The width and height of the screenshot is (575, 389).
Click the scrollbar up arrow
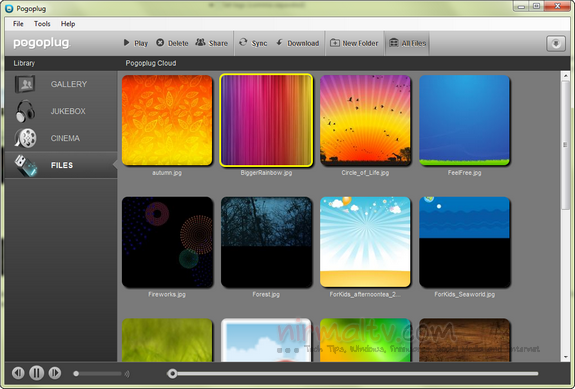(565, 76)
